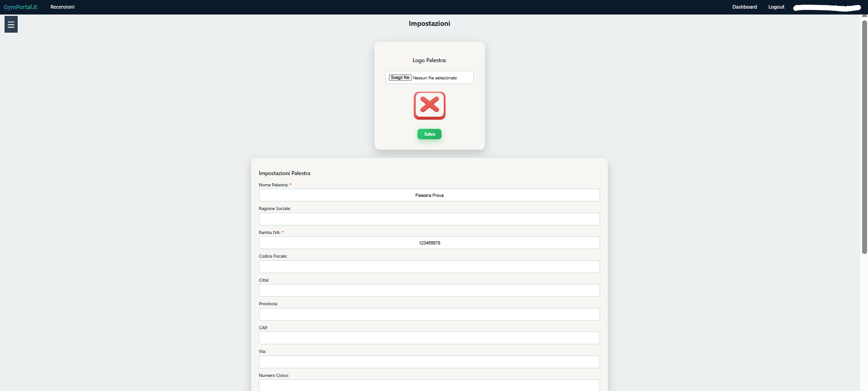Open the Recensioni page

pos(63,7)
